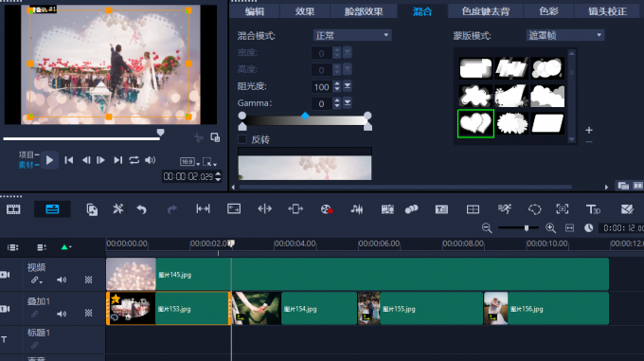
Task: Mute the 叠加1 track audio
Action: tap(62, 314)
